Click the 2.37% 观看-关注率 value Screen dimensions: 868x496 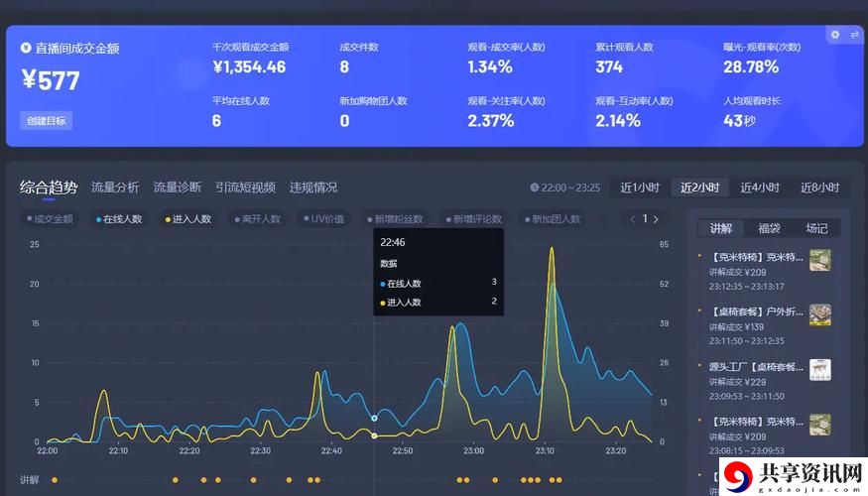tap(491, 121)
